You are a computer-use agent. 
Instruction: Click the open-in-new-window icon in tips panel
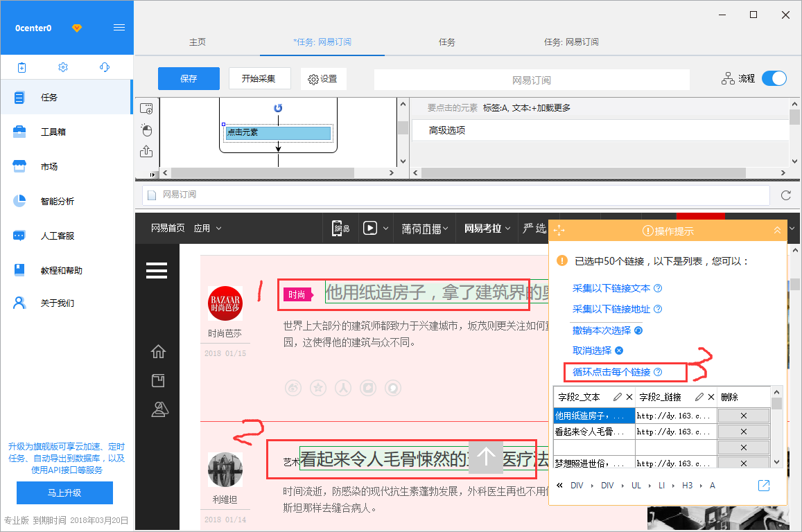pos(764,486)
